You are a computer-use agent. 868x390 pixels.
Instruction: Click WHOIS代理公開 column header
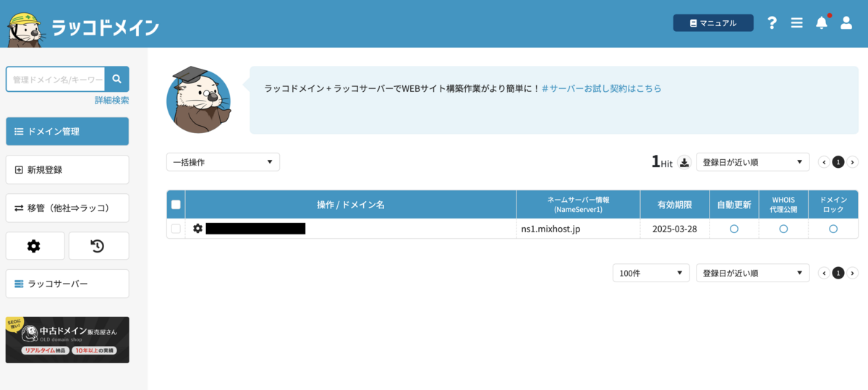coord(783,205)
